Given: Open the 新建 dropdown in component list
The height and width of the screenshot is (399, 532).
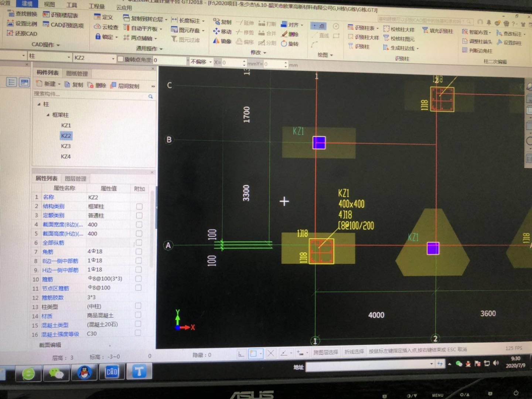Looking at the screenshot, I should point(59,84).
